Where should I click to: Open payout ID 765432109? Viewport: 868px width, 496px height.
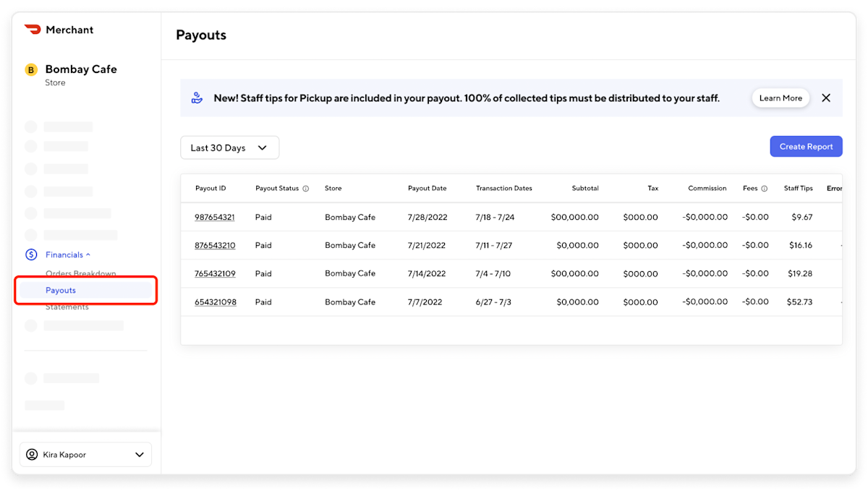pos(215,273)
